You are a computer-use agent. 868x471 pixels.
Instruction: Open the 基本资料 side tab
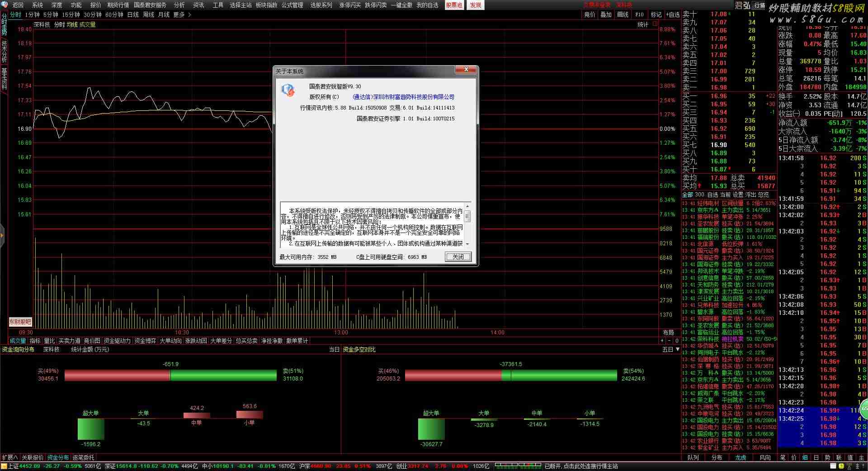pos(4,78)
